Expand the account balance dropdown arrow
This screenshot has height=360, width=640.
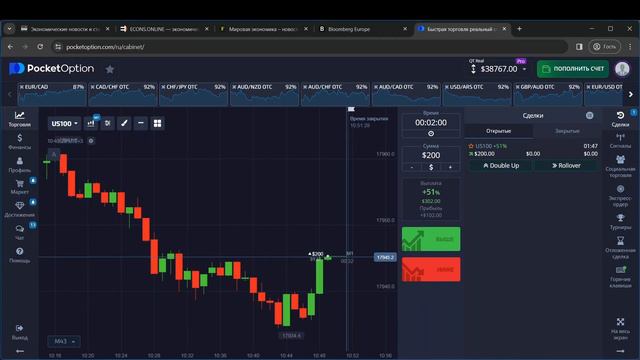point(524,69)
